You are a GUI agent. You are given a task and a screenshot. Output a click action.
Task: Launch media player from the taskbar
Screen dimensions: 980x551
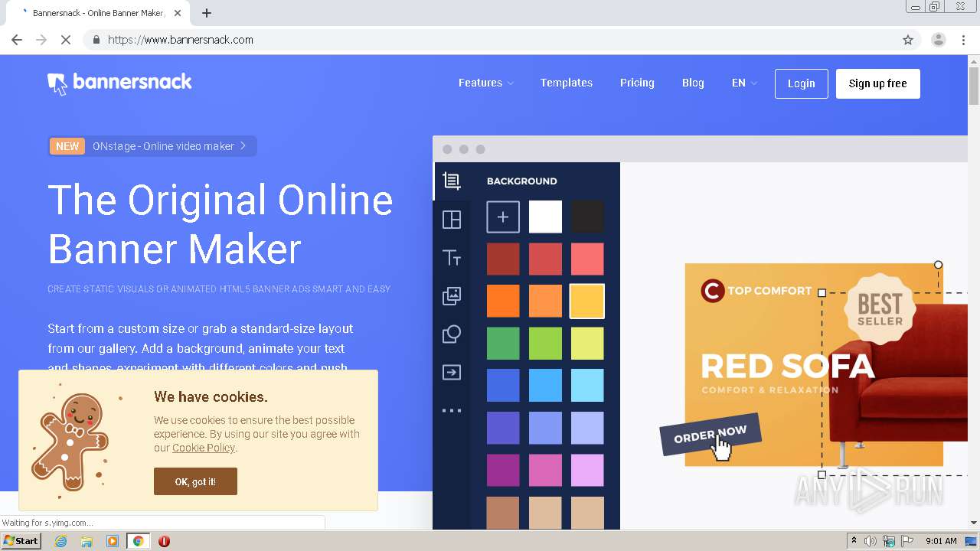coord(113,541)
